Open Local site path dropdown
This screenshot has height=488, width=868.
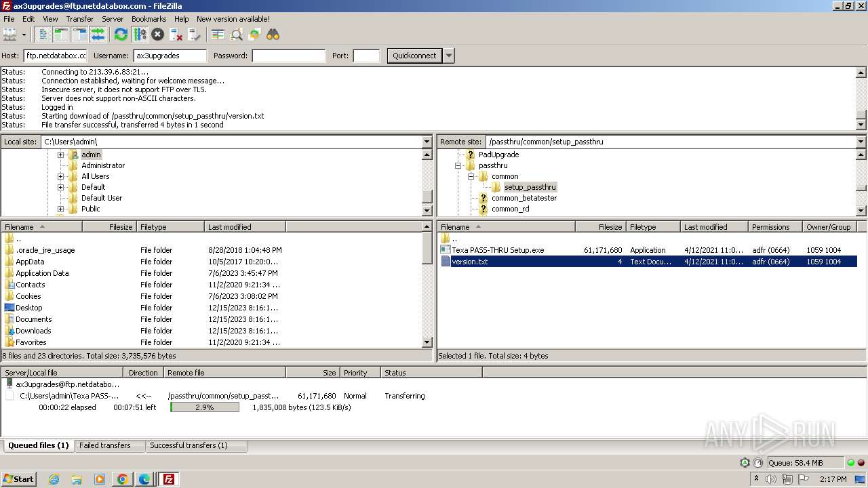point(427,142)
